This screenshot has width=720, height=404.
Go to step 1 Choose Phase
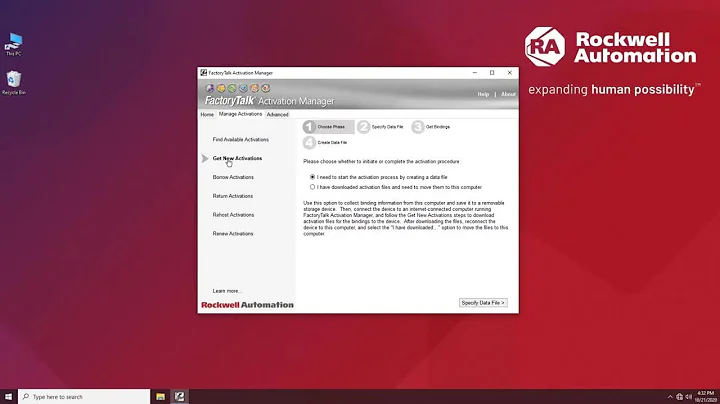(x=328, y=127)
